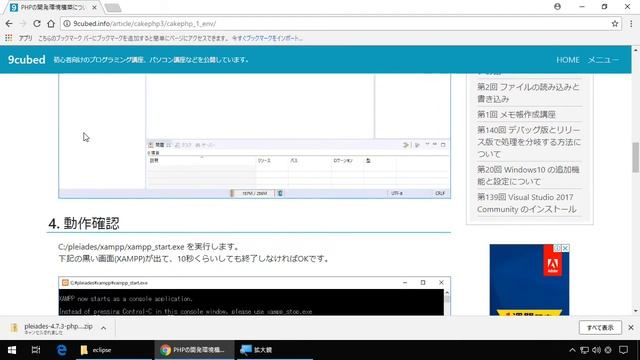Image resolution: width=640 pixels, height=360 pixels.
Task: Close the Adobe ad with X icon
Action: coord(565,248)
